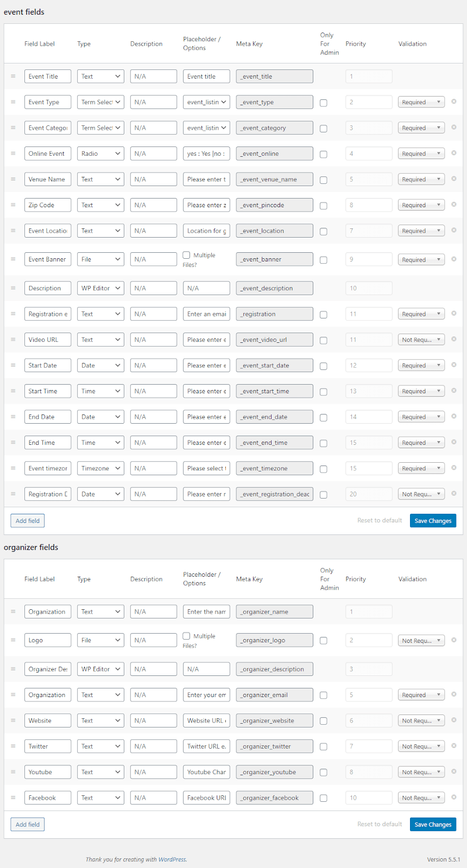The width and height of the screenshot is (467, 868).
Task: Reset organizer fields to default
Action: pyautogui.click(x=380, y=824)
